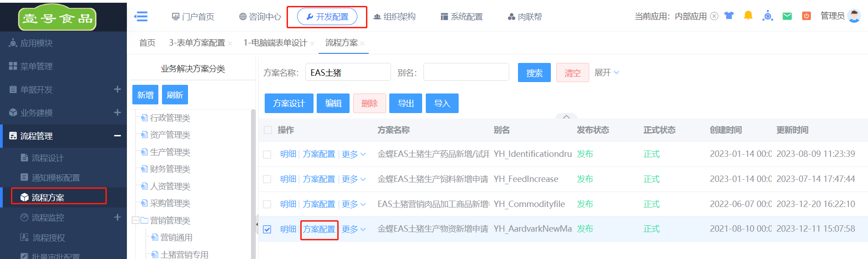Open the notification bell icon
Image resolution: width=868 pixels, height=259 pixels.
tap(748, 16)
